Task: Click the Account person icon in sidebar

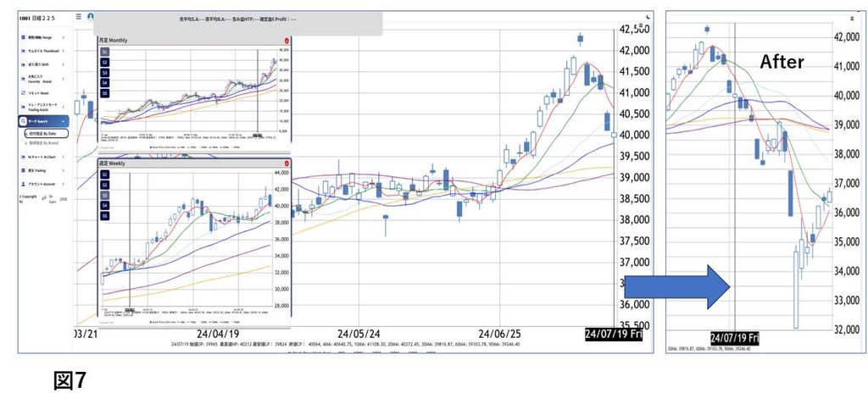Action: (x=23, y=184)
